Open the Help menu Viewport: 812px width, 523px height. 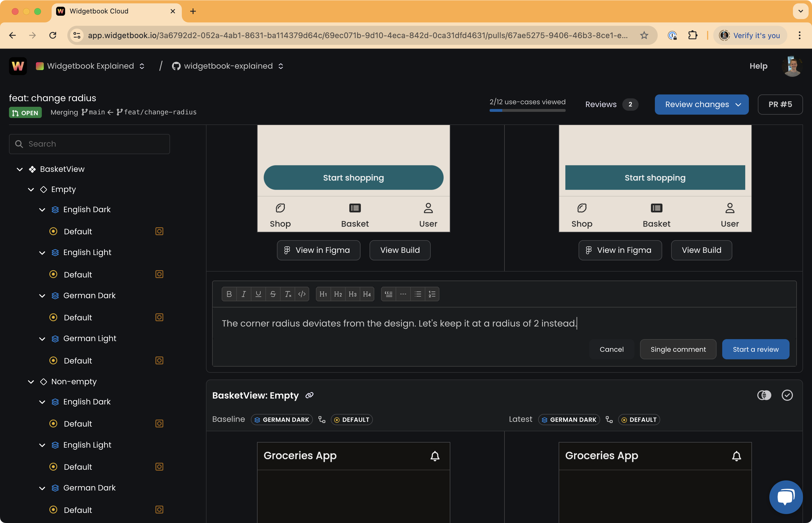point(758,66)
